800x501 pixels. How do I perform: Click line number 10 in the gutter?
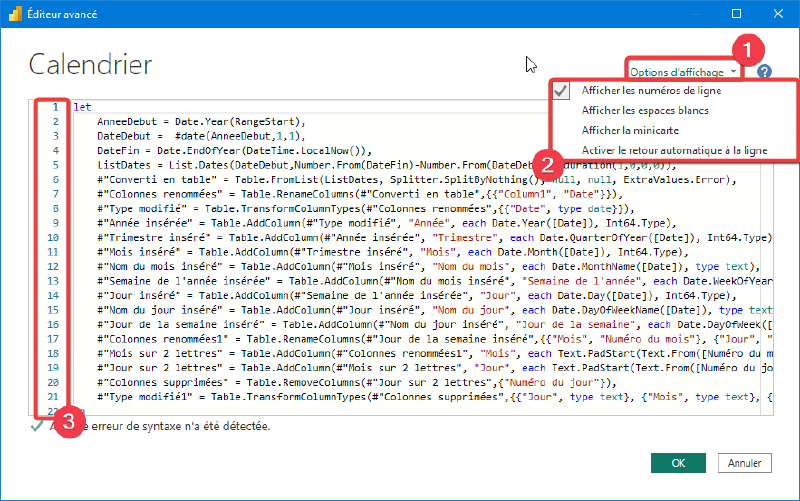pos(53,238)
